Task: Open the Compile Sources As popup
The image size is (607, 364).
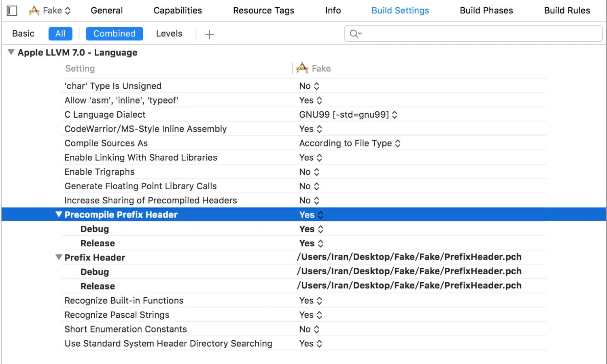Action: click(x=350, y=143)
